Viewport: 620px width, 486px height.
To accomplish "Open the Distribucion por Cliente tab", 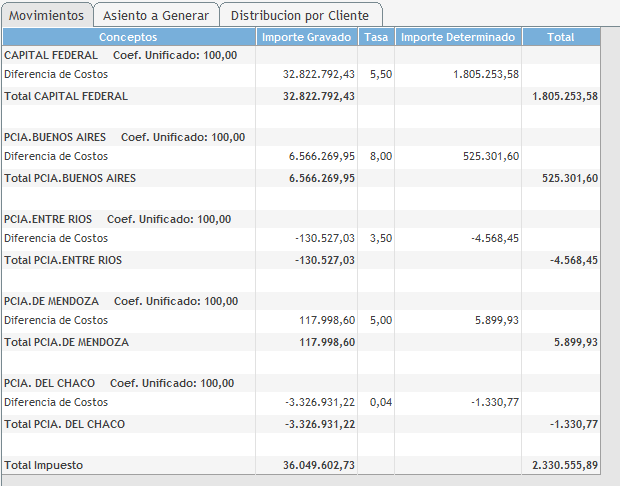I will [300, 15].
